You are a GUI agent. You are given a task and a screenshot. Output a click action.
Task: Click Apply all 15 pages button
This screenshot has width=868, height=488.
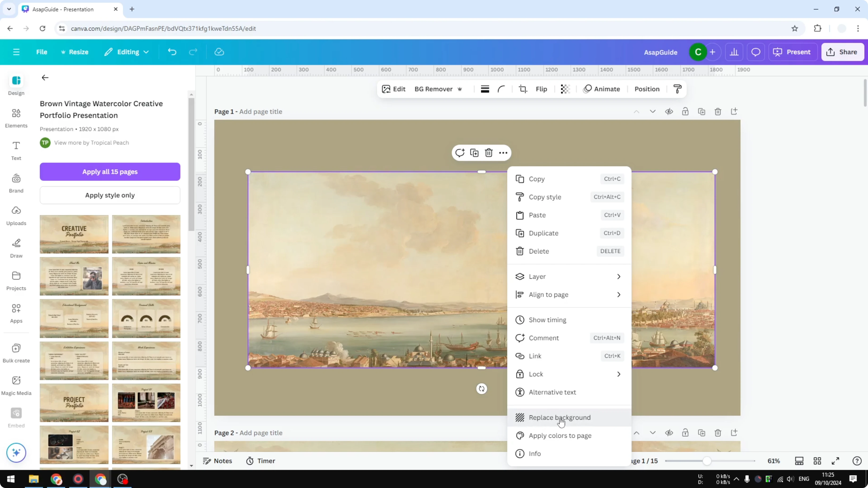[x=110, y=172]
